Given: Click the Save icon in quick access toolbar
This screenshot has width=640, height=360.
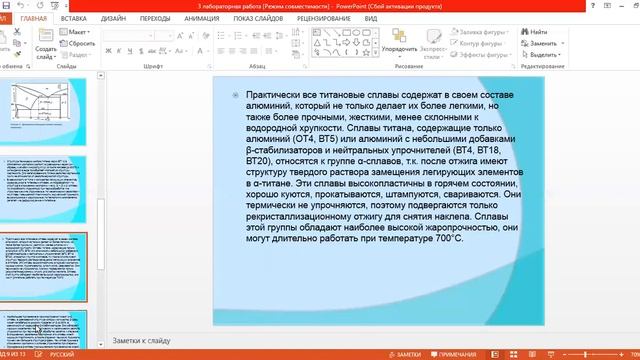Looking at the screenshot, I should tap(6, 6).
